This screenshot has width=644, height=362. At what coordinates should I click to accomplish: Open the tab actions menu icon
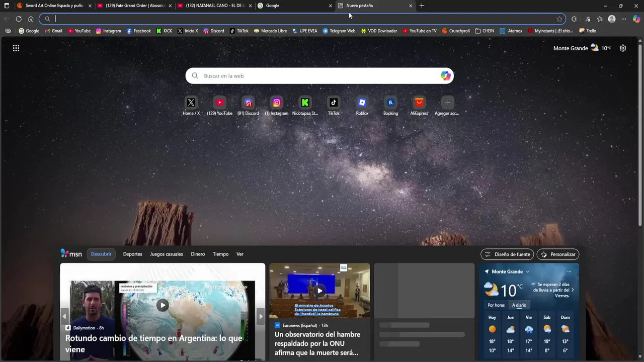click(x=7, y=6)
